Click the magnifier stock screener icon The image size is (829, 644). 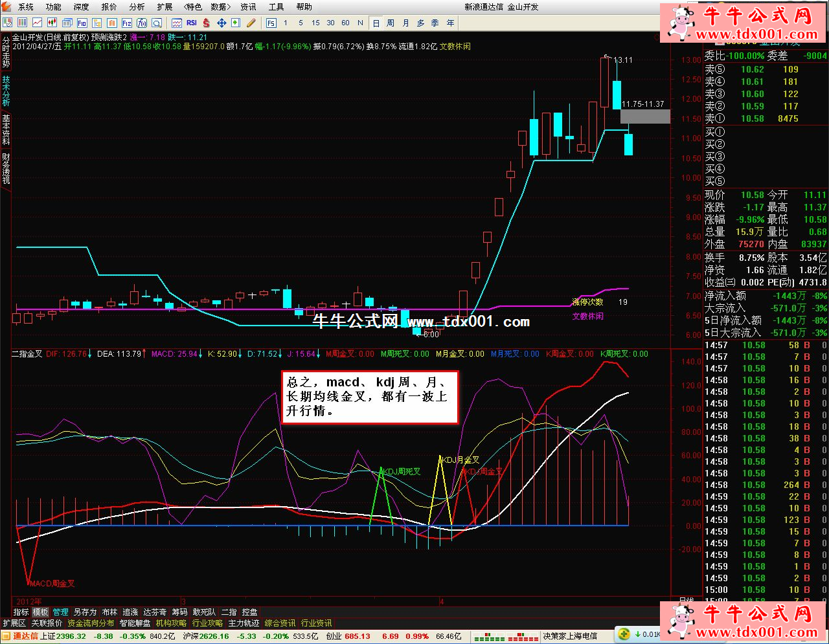[157, 23]
